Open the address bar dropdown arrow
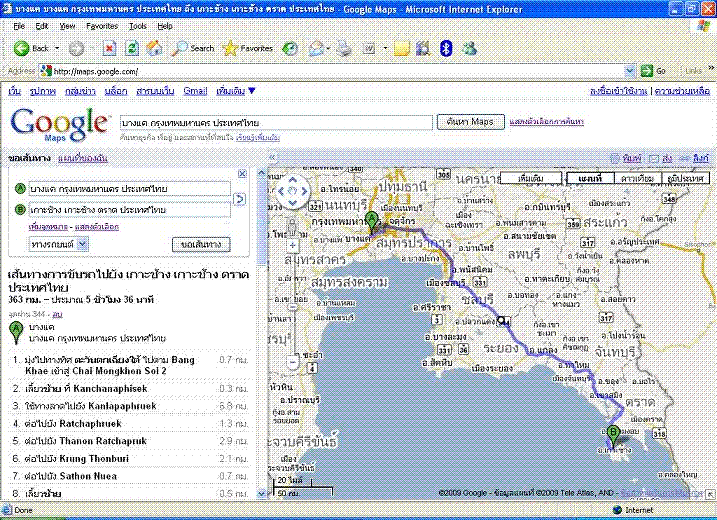This screenshot has width=717, height=520. [x=632, y=71]
